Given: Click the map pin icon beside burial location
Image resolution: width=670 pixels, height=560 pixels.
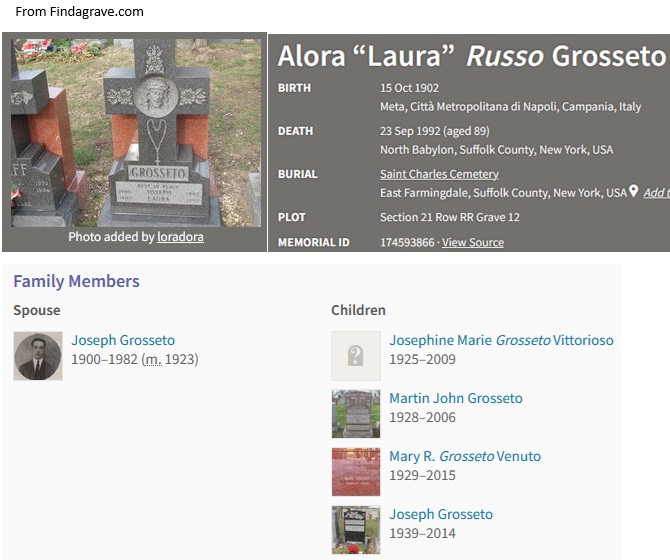Looking at the screenshot, I should [633, 191].
